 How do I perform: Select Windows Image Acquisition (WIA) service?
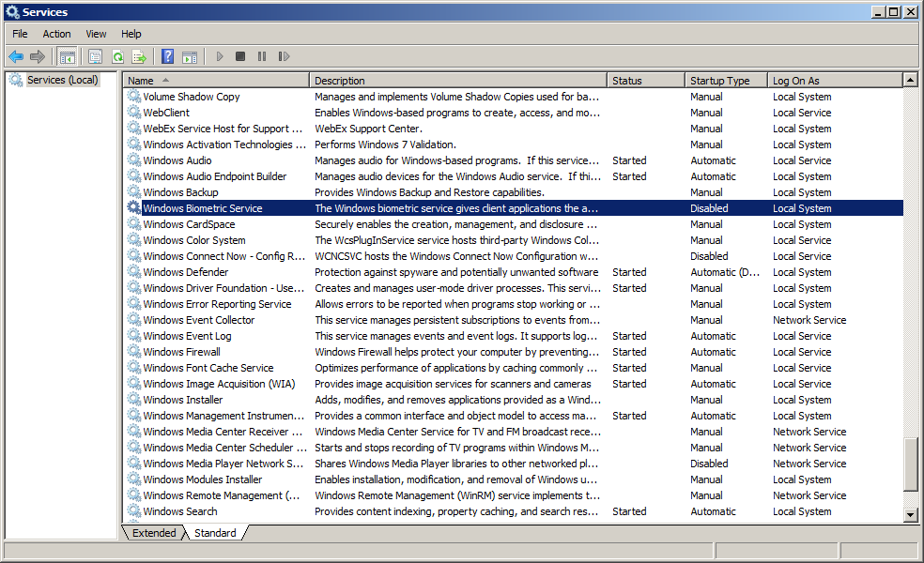(514, 384)
